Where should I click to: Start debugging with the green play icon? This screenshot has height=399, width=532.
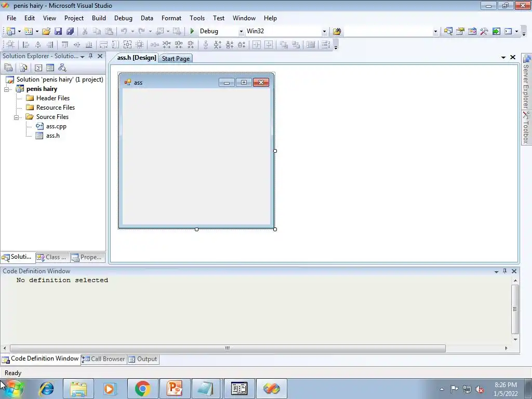[x=192, y=31]
